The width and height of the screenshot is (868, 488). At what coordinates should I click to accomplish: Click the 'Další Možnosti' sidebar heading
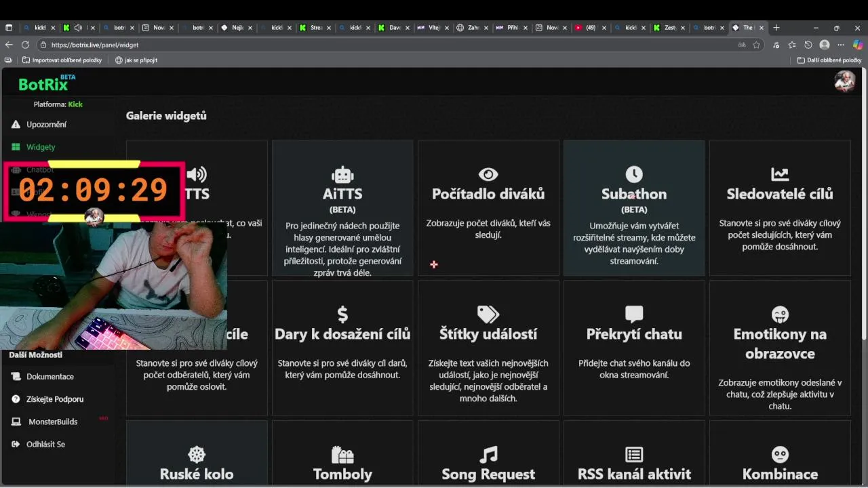tap(35, 355)
